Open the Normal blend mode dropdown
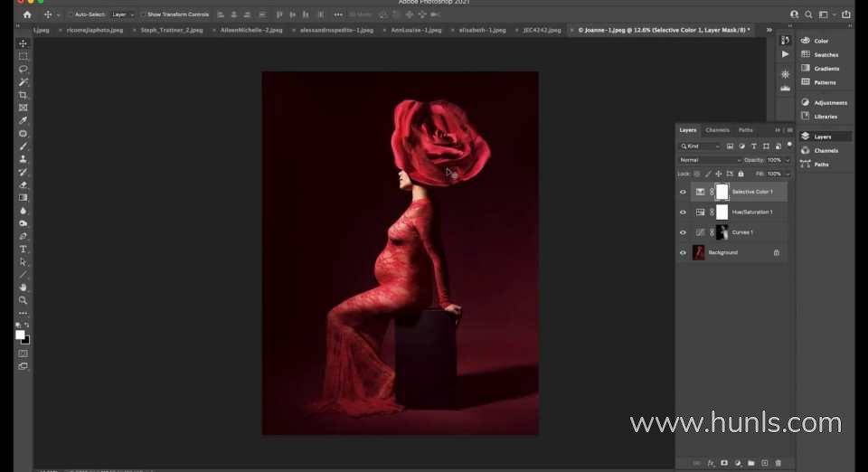868x472 pixels. click(710, 160)
